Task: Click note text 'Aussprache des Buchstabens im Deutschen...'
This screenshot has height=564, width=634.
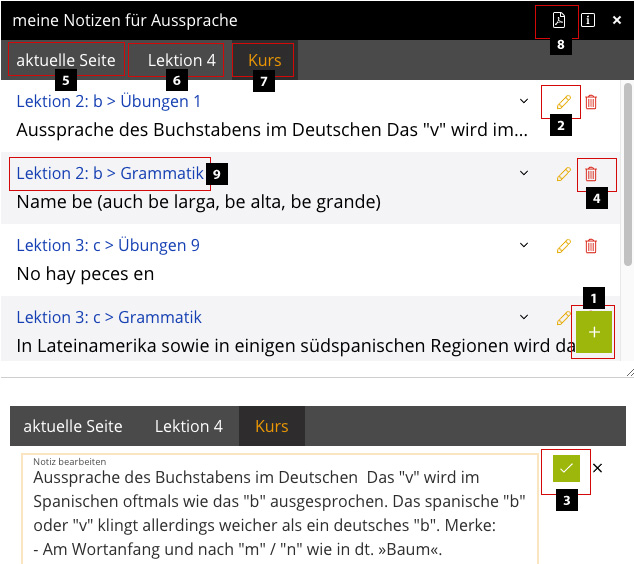Action: pos(272,130)
